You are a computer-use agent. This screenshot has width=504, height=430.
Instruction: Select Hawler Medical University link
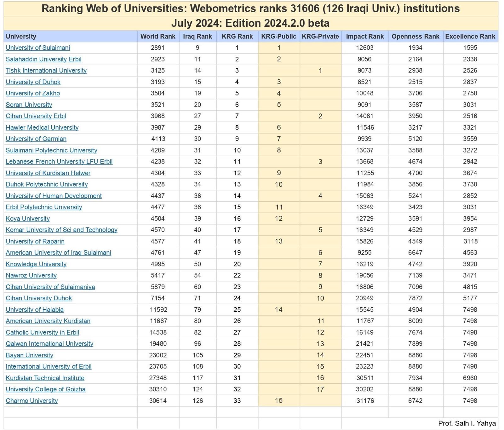pos(42,128)
